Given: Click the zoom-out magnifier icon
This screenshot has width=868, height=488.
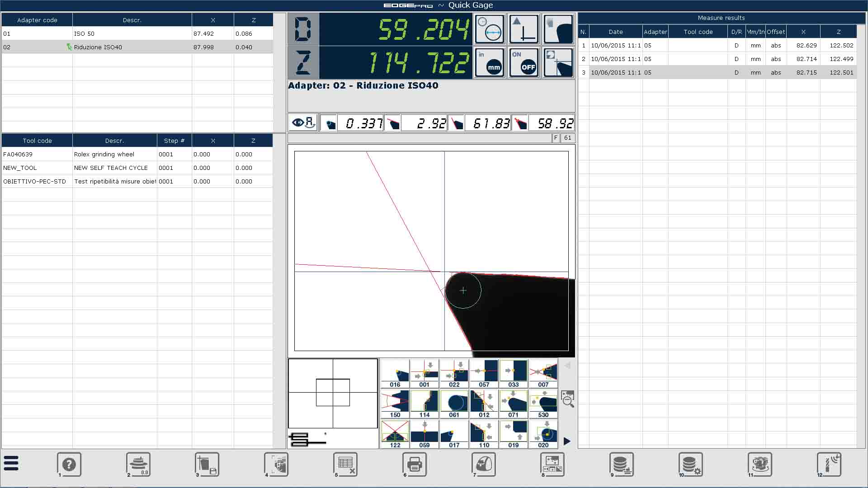Looking at the screenshot, I should tap(567, 399).
